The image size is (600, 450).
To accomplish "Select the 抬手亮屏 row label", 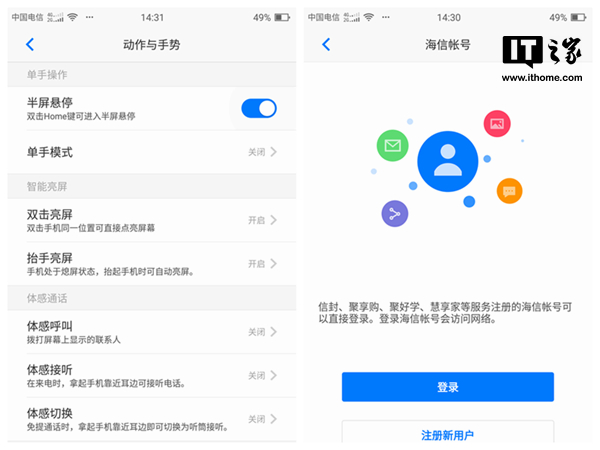I will (x=50, y=258).
